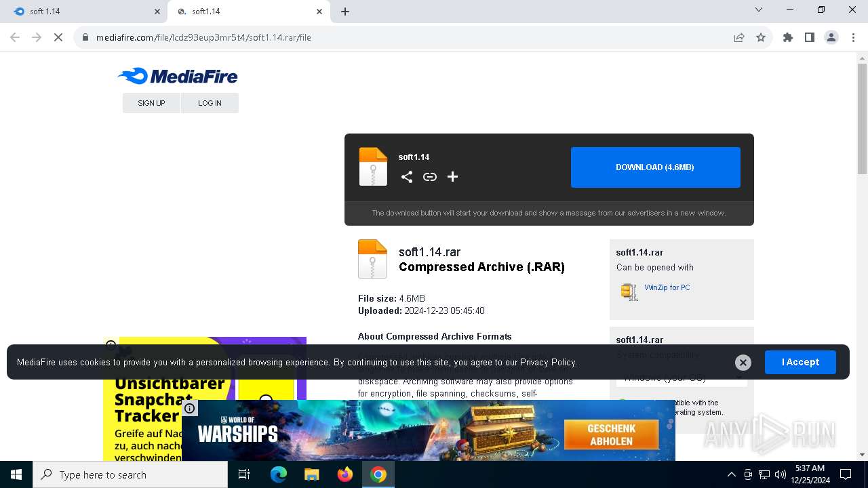This screenshot has height=488, width=868.
Task: Click the plus icon to save file
Action: point(452,177)
